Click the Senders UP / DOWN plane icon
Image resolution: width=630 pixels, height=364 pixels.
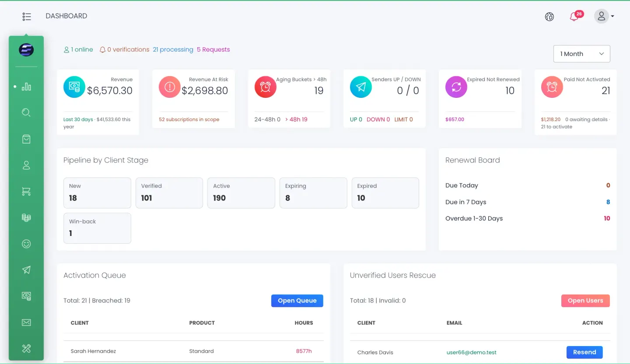point(361,87)
